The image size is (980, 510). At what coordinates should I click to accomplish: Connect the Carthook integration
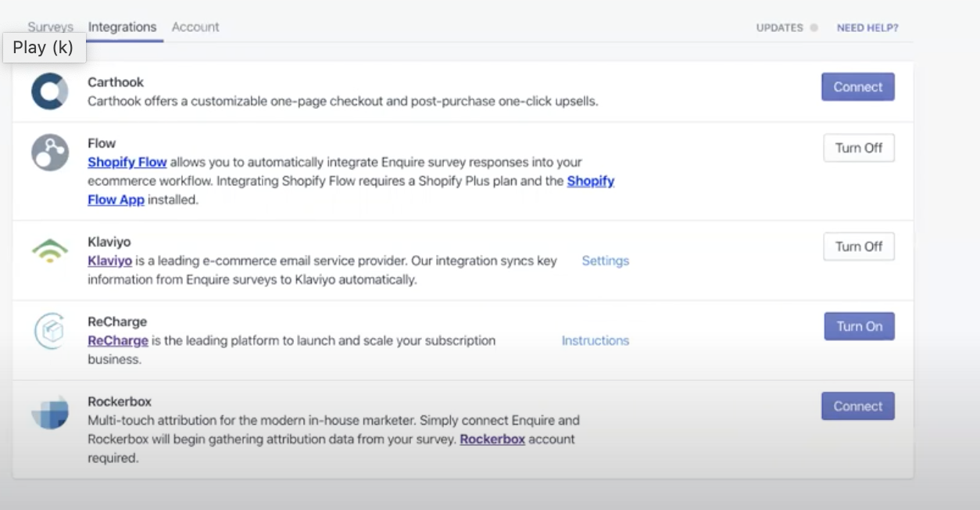pyautogui.click(x=857, y=87)
